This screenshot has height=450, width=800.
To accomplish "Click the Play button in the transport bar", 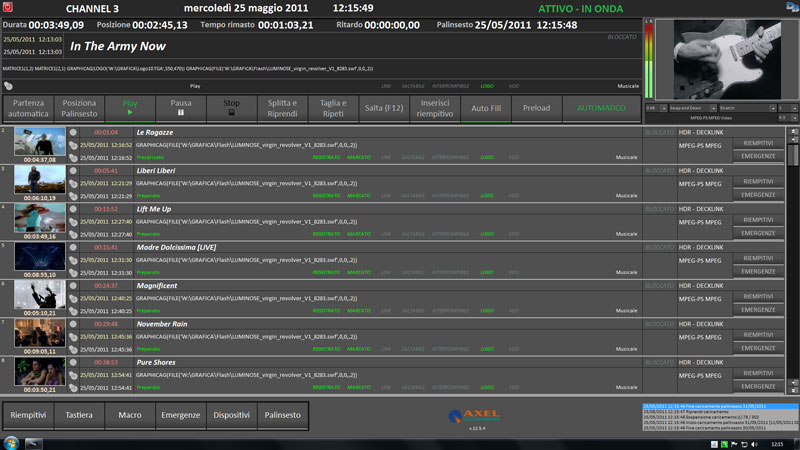I will [130, 107].
